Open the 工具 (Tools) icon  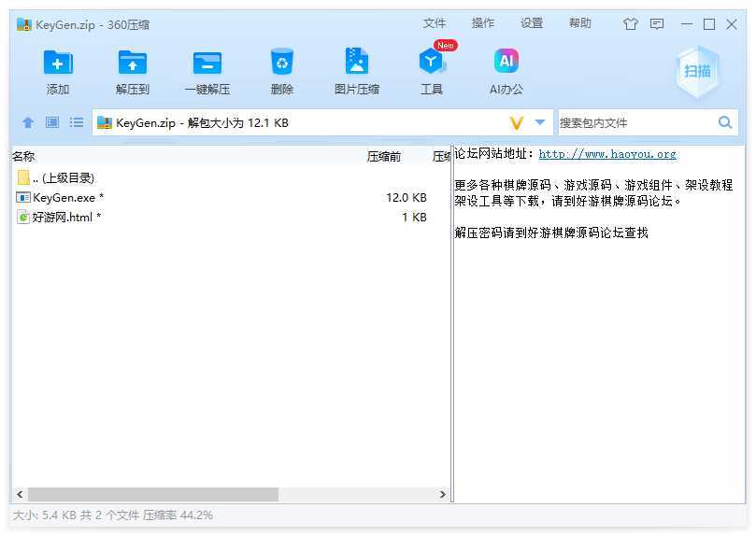[431, 63]
